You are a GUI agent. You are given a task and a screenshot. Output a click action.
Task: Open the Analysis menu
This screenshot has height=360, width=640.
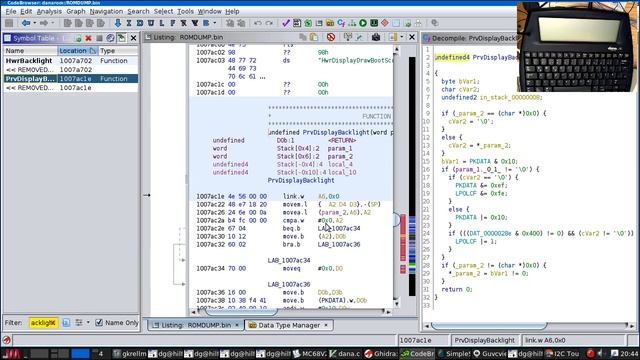pos(49,11)
